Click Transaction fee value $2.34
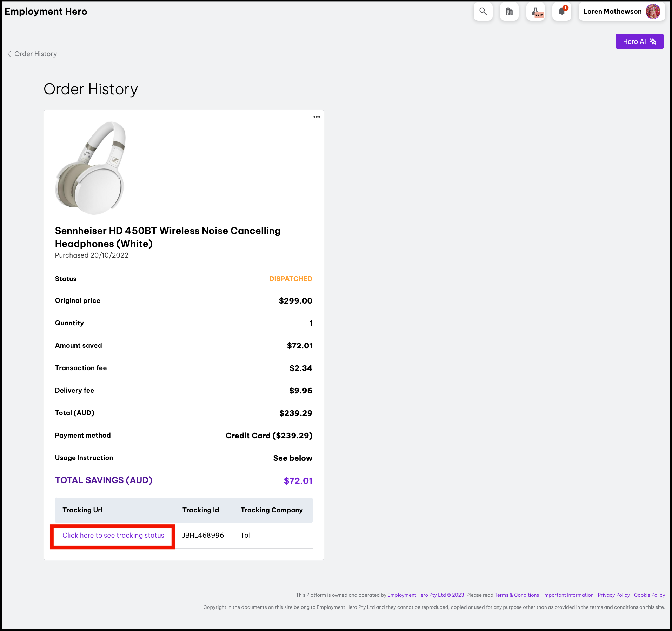The image size is (672, 631). 301,368
